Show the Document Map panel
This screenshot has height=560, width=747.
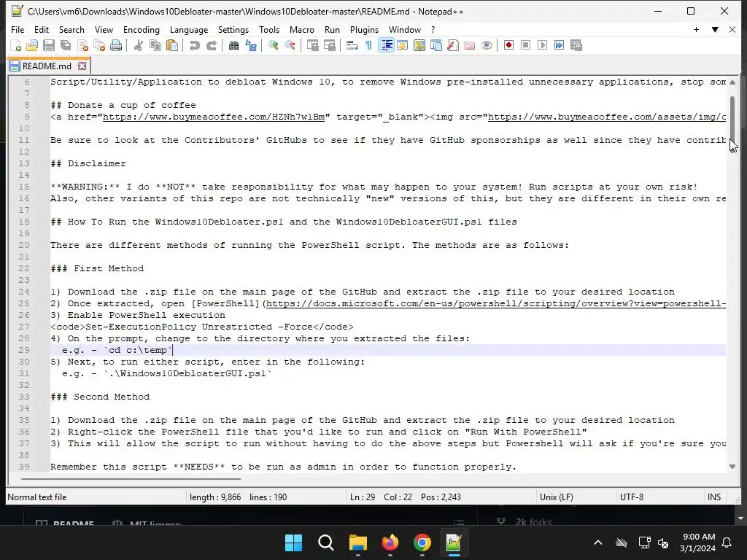coord(419,45)
